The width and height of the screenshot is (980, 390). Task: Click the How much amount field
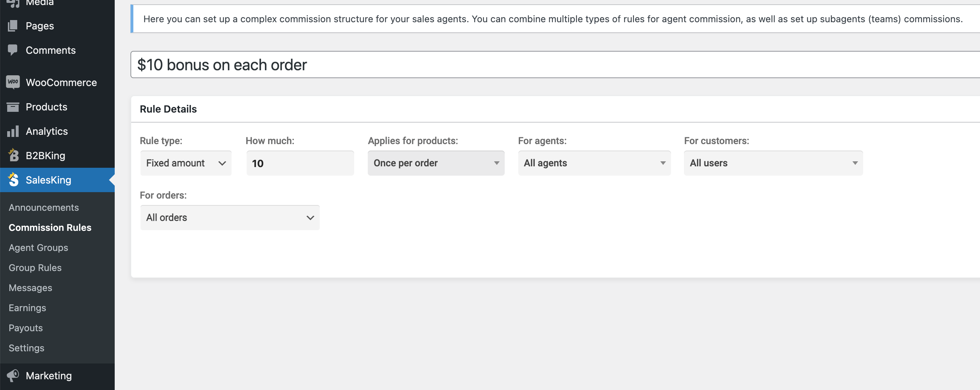click(300, 163)
